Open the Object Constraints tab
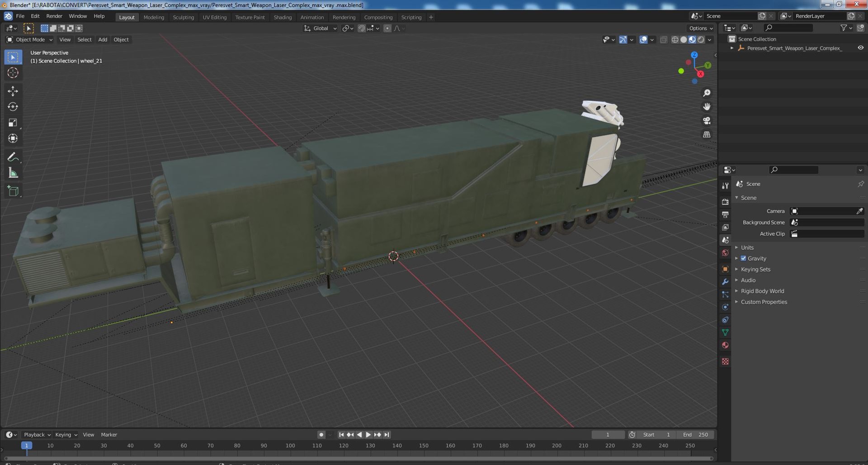The width and height of the screenshot is (868, 465). 725,320
